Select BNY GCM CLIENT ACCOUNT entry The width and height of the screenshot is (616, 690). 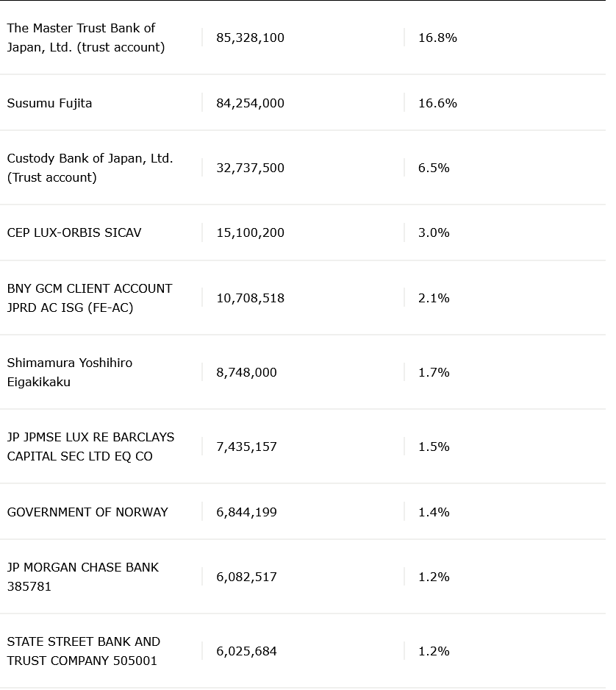click(90, 298)
